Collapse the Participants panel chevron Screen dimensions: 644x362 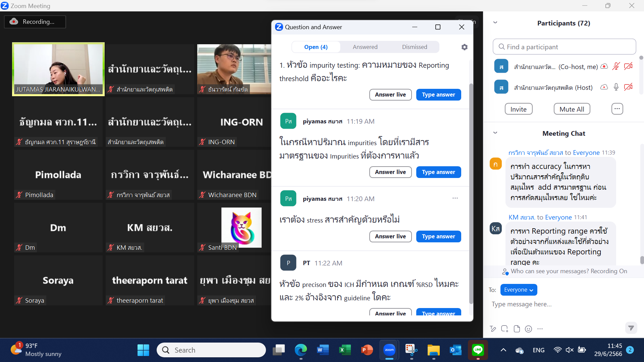pos(495,23)
